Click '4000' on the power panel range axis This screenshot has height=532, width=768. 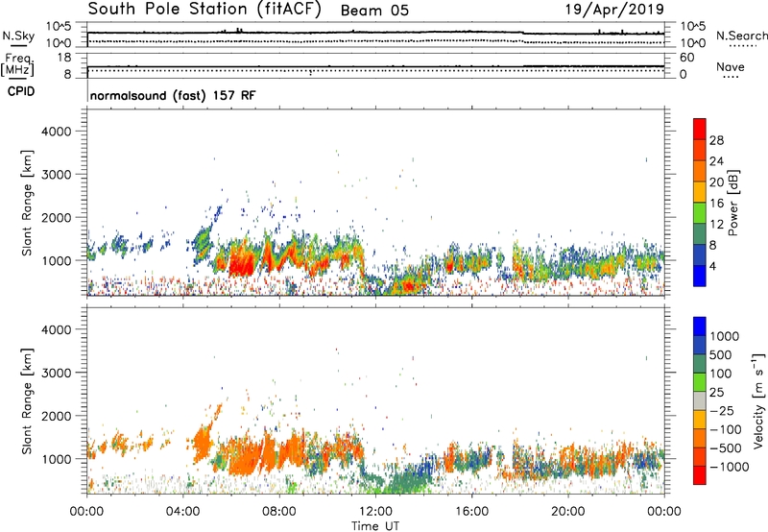(56, 132)
